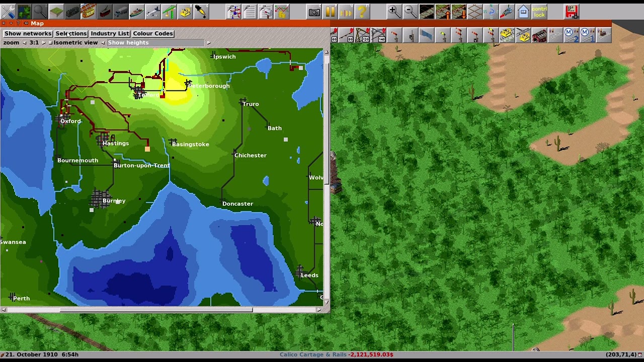Screen dimensions: 644x362
Task: Open the line management icon
Action: pos(233,11)
